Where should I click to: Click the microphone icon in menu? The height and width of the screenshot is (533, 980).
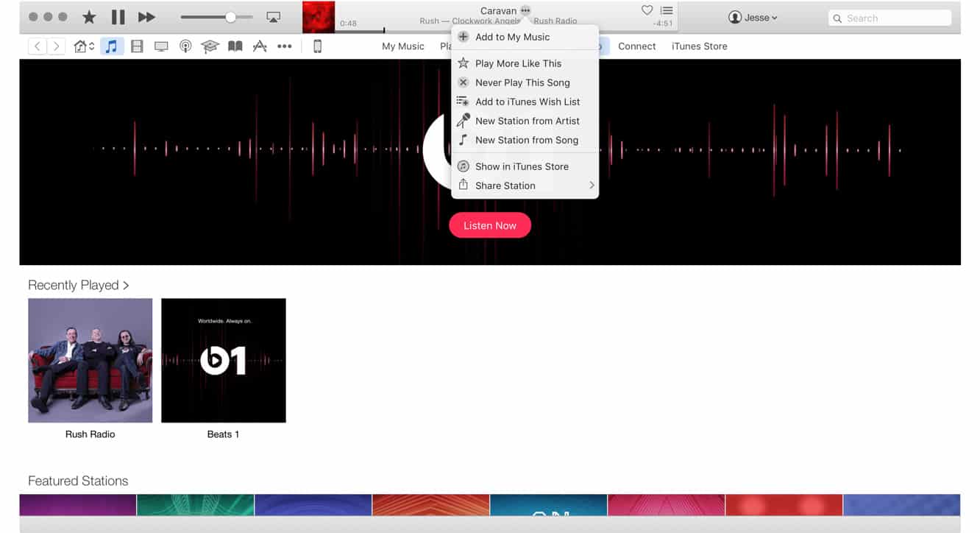pos(463,121)
